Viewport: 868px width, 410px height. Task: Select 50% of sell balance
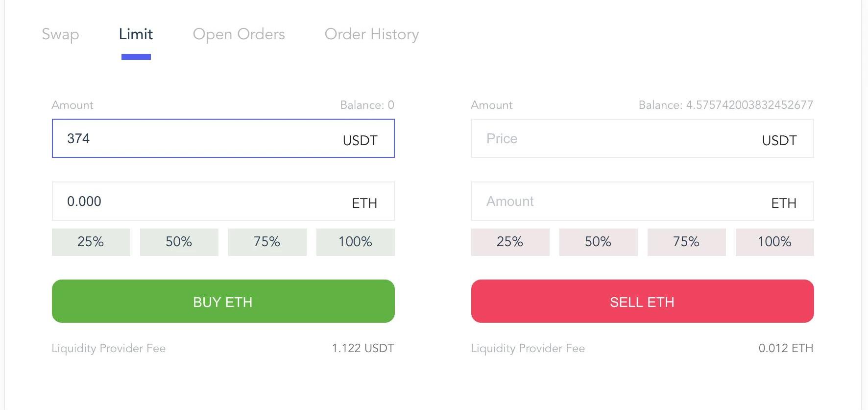(x=598, y=242)
